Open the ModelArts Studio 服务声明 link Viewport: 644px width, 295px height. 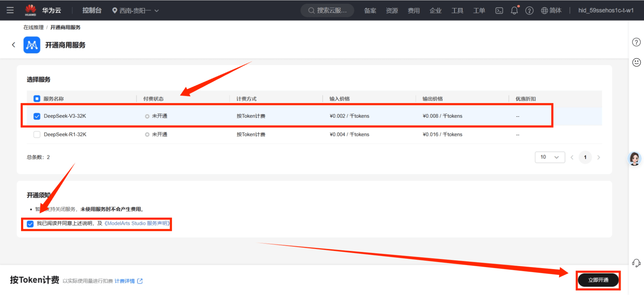[x=137, y=223]
